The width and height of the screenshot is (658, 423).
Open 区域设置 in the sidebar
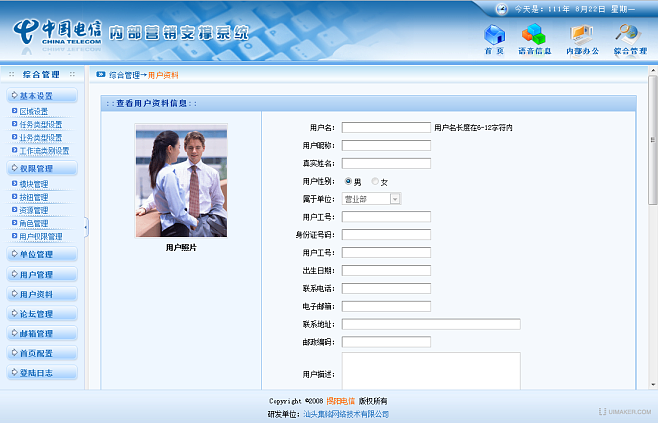coord(34,111)
